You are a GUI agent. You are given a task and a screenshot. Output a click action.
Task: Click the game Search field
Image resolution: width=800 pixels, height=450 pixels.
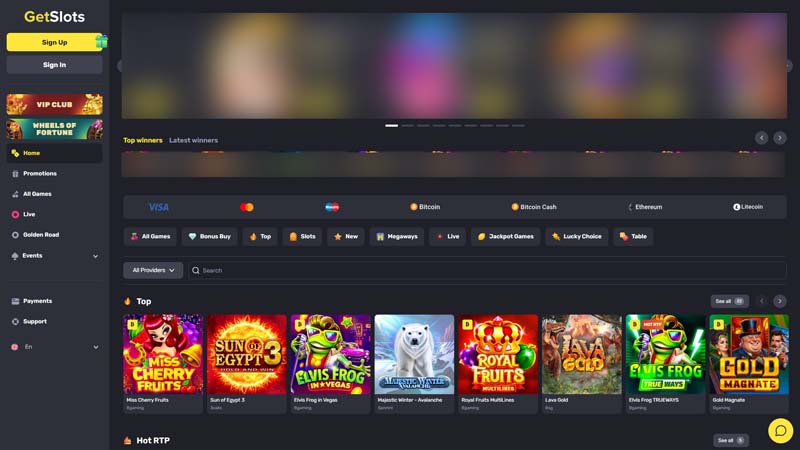point(487,270)
